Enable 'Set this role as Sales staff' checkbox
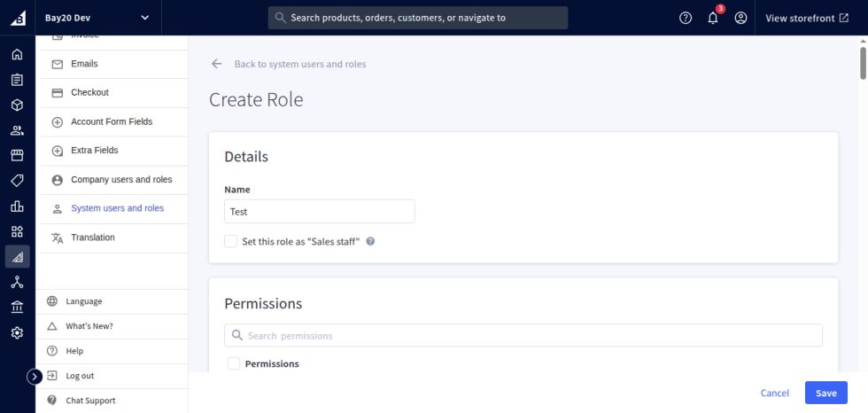 (x=231, y=241)
